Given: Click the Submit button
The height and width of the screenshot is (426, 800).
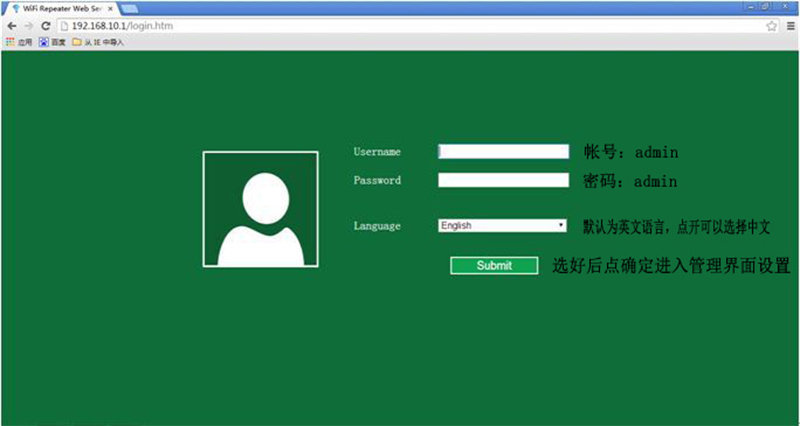Looking at the screenshot, I should 494,265.
